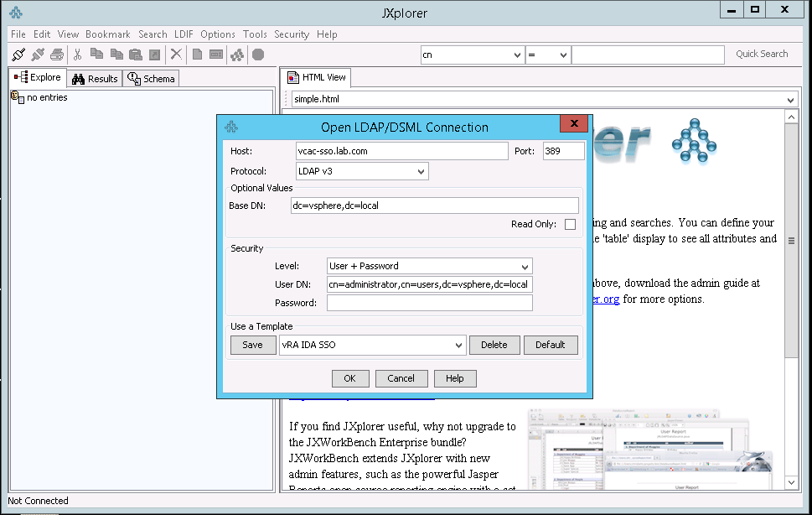Click the Refresh tree toolbar icon

point(237,54)
